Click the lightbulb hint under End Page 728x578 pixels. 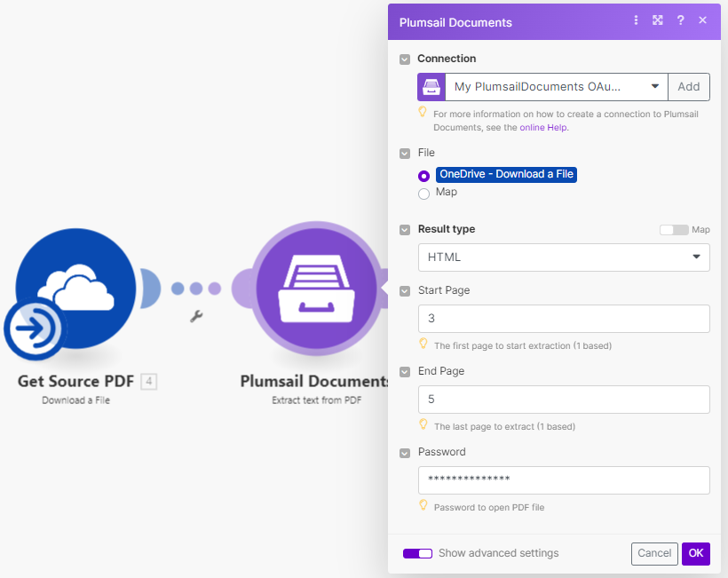click(423, 424)
